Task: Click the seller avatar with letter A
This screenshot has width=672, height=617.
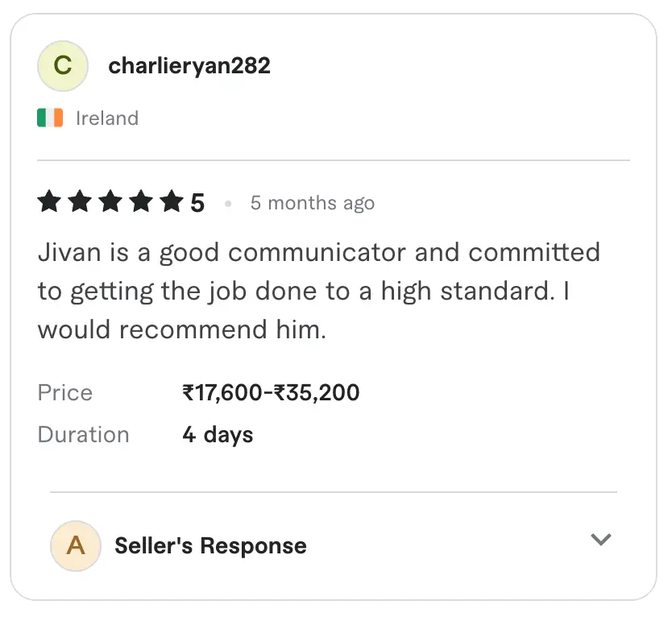Action: tap(76, 545)
